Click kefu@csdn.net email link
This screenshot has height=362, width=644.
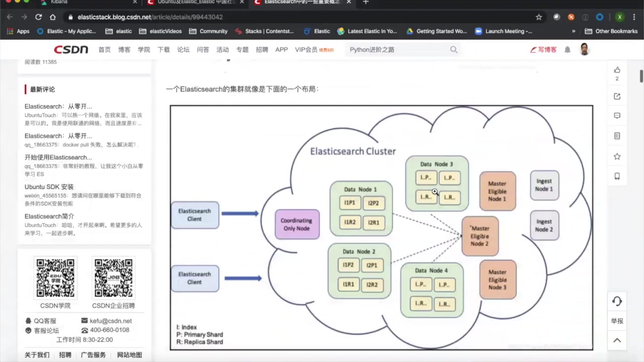click(x=107, y=321)
